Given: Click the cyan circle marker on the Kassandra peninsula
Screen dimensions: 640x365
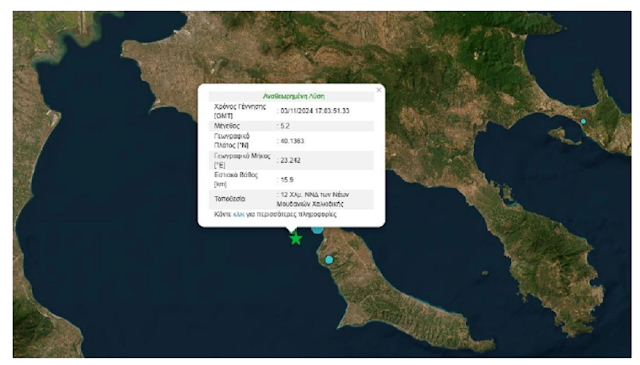Looking at the screenshot, I should (329, 260).
